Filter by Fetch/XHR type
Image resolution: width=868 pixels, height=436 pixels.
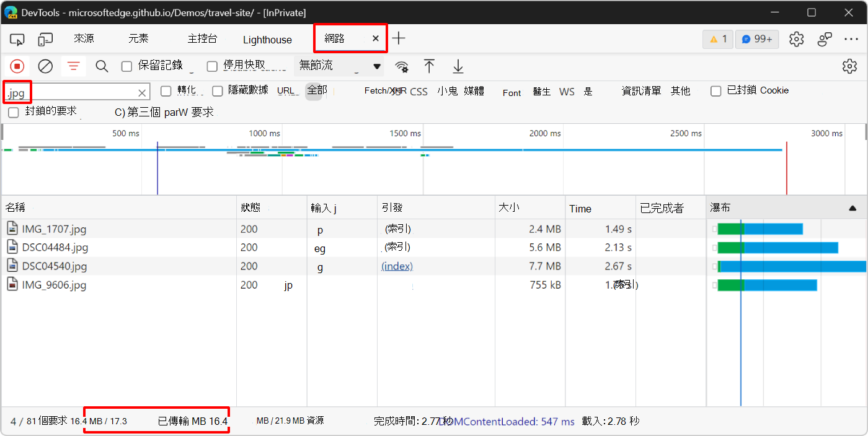(x=385, y=91)
